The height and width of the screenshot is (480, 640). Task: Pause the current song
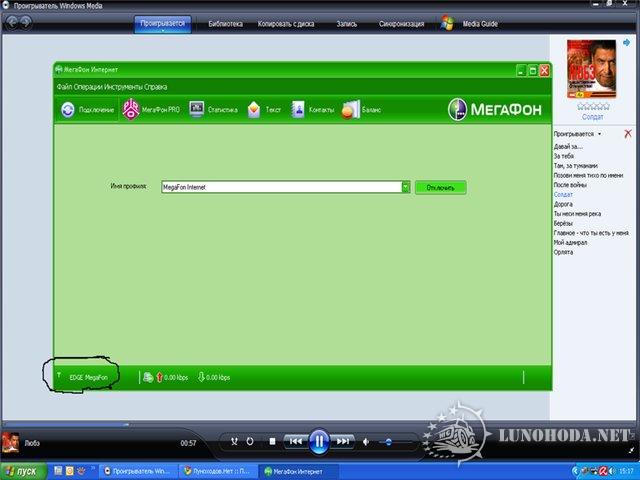pyautogui.click(x=319, y=441)
